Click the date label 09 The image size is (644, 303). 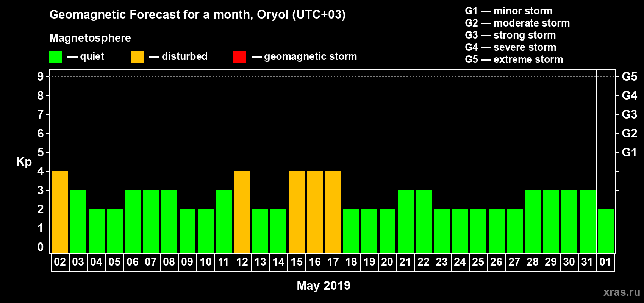(x=187, y=262)
